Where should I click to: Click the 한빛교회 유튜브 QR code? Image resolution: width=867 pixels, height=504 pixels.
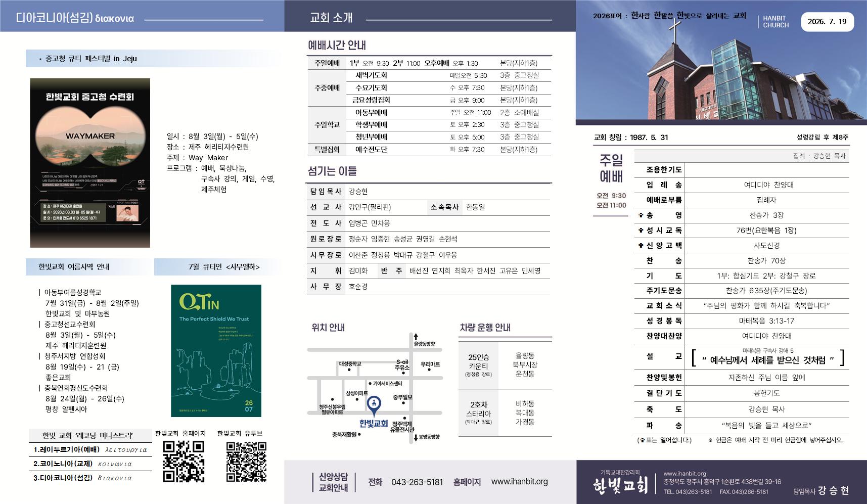(246, 462)
